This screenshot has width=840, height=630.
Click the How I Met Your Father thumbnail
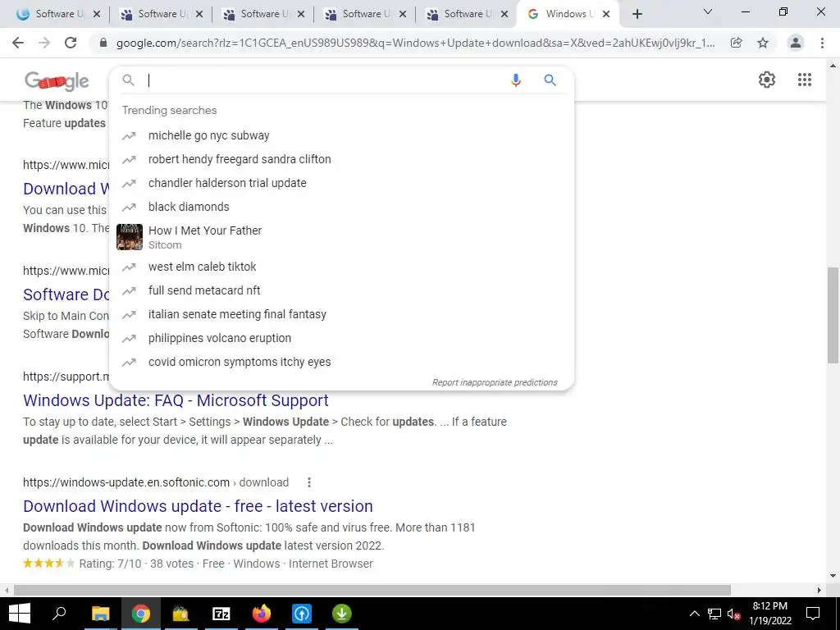(130, 237)
